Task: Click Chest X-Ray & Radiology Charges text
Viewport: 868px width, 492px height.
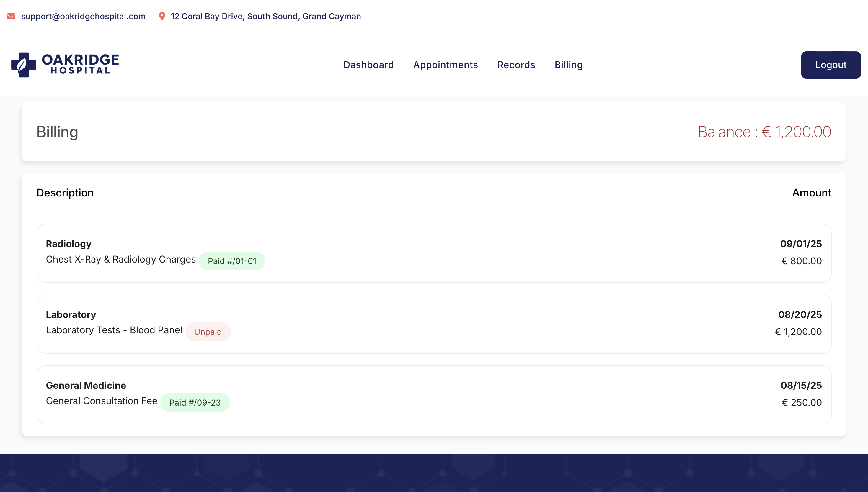Action: point(121,259)
